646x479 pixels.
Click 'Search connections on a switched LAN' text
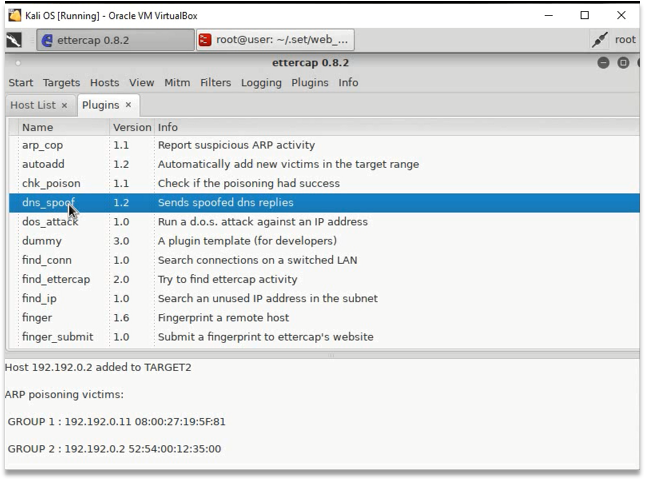pyautogui.click(x=257, y=260)
